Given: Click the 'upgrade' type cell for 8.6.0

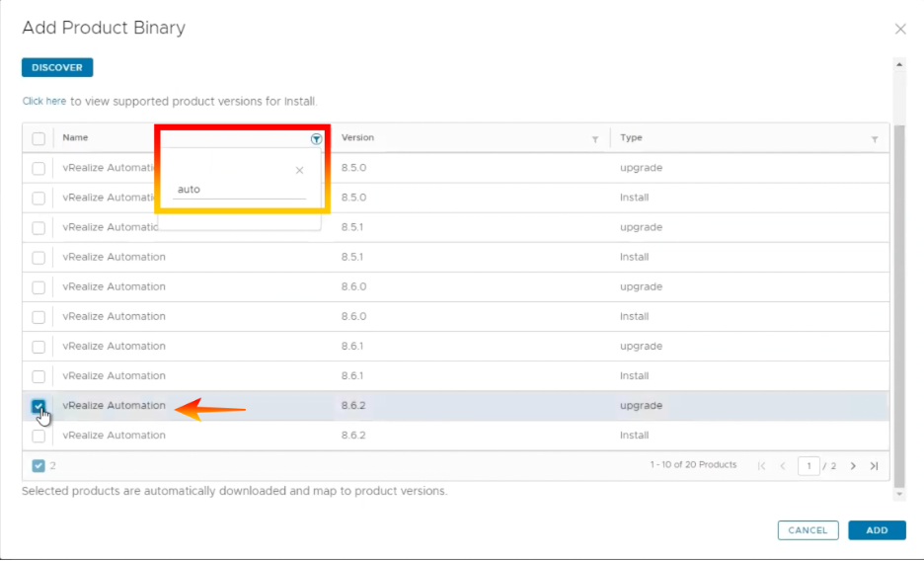Looking at the screenshot, I should [x=641, y=287].
